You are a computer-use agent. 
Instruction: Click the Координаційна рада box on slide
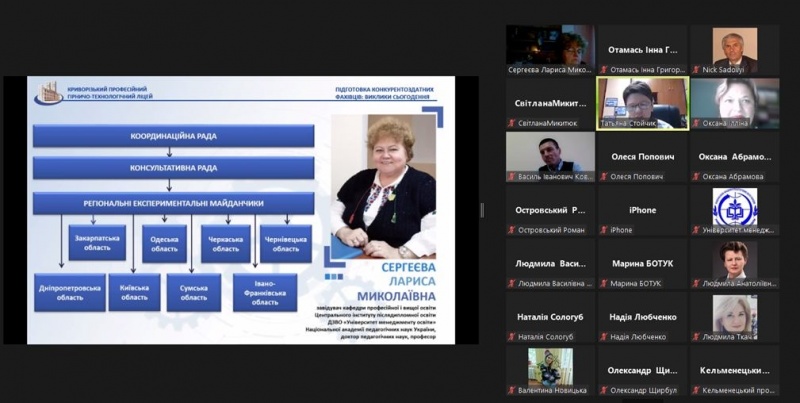(x=173, y=136)
